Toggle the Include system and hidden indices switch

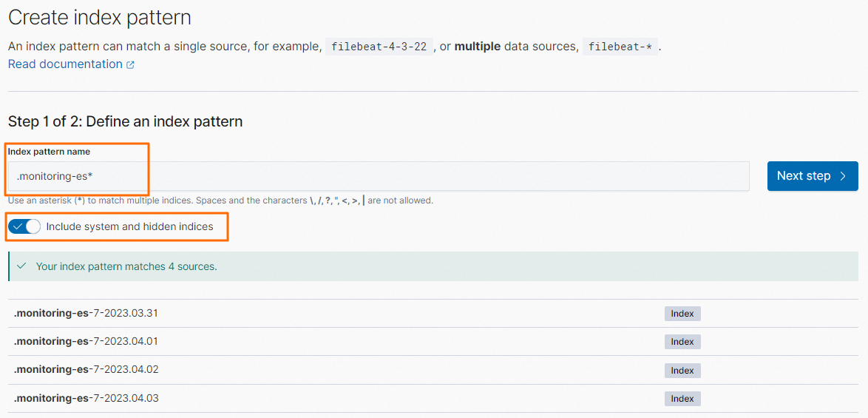[25, 227]
